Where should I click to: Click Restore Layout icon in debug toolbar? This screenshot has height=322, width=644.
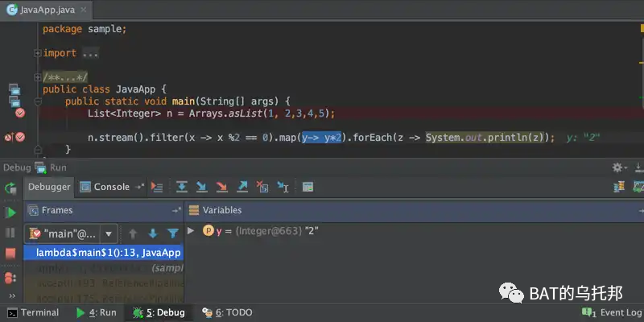click(x=619, y=187)
